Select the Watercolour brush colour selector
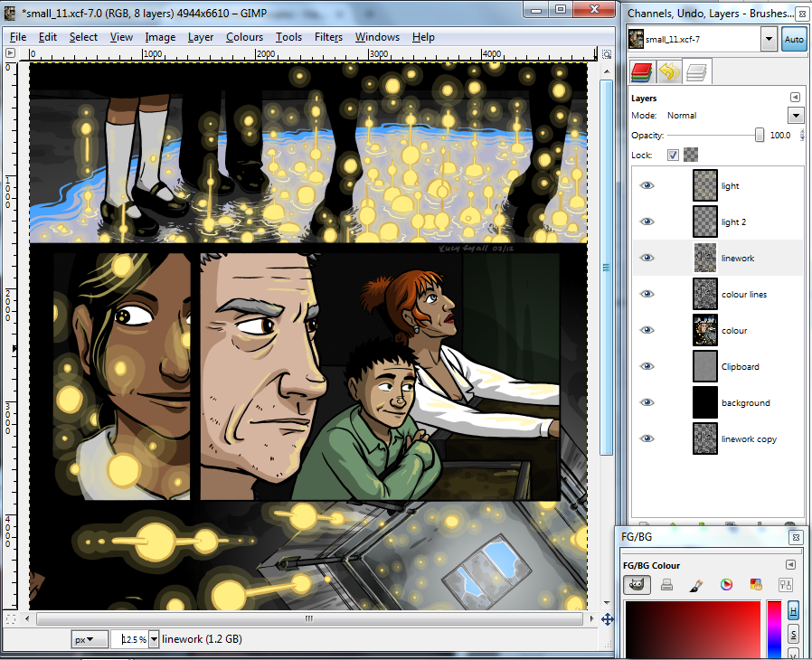 [x=696, y=585]
